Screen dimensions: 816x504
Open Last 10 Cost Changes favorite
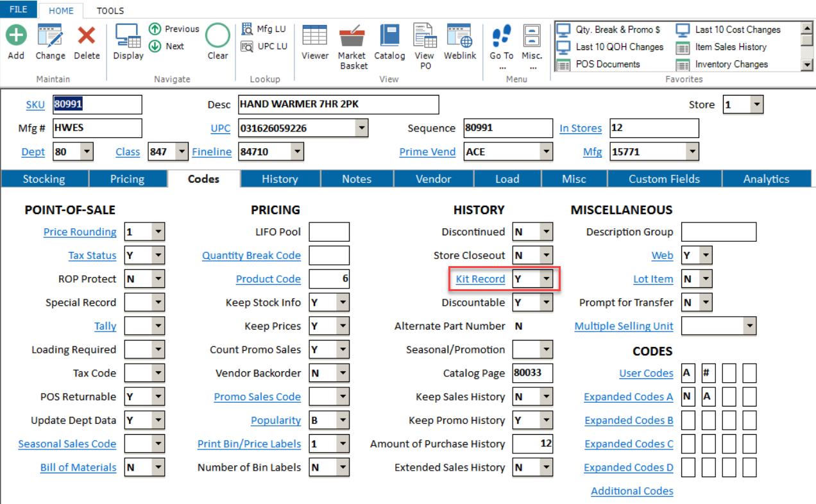click(x=728, y=29)
